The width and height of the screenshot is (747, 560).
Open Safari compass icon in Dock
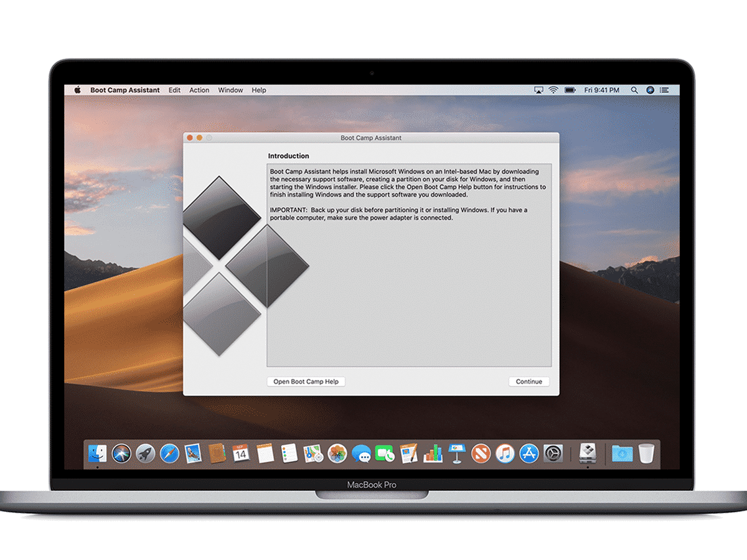[169, 454]
